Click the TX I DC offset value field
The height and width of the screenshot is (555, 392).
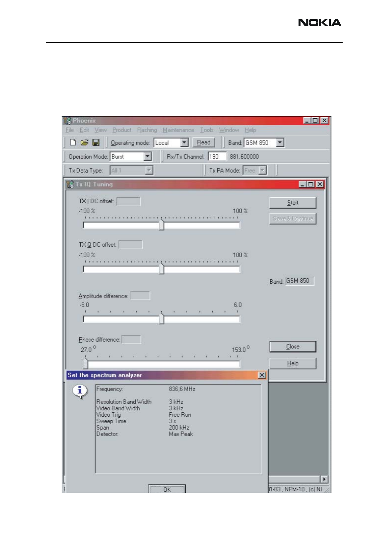[x=128, y=201]
